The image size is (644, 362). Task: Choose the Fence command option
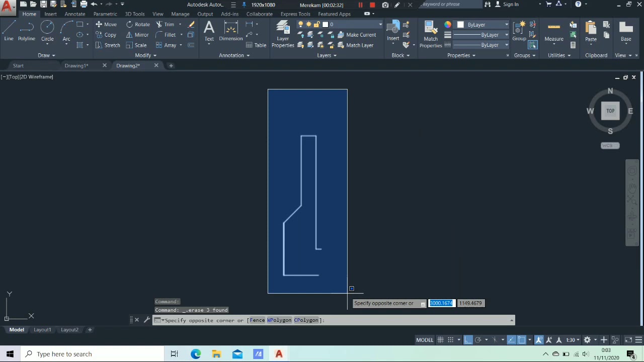coord(257,320)
